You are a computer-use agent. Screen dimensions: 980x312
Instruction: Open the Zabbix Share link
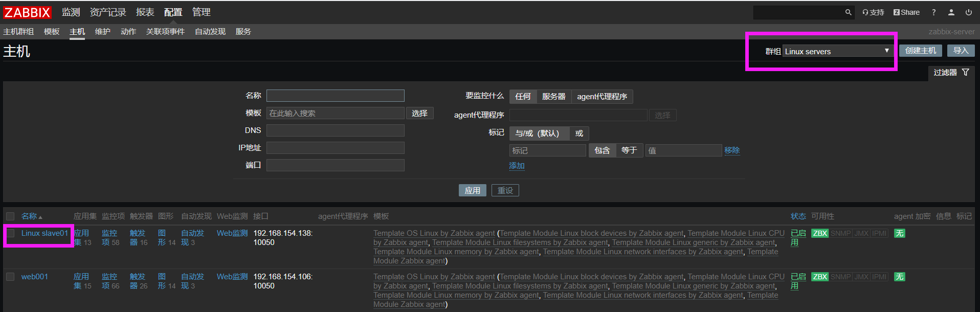tap(906, 12)
